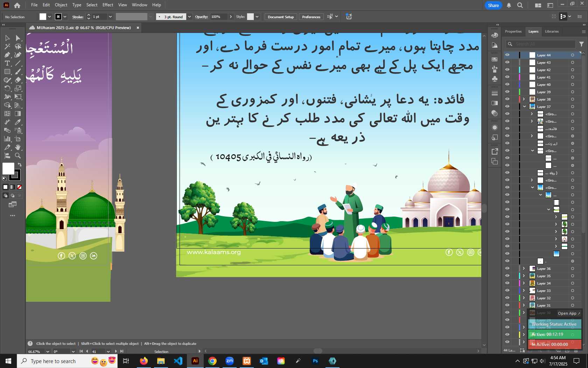This screenshot has width=588, height=368.
Task: Click the fill color swatch in control bar
Action: pyautogui.click(x=43, y=17)
